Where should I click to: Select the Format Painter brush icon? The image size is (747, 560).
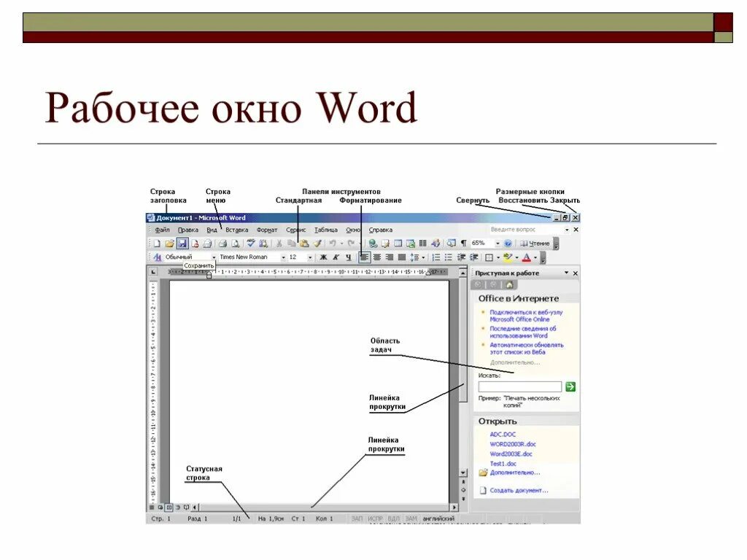tap(317, 244)
